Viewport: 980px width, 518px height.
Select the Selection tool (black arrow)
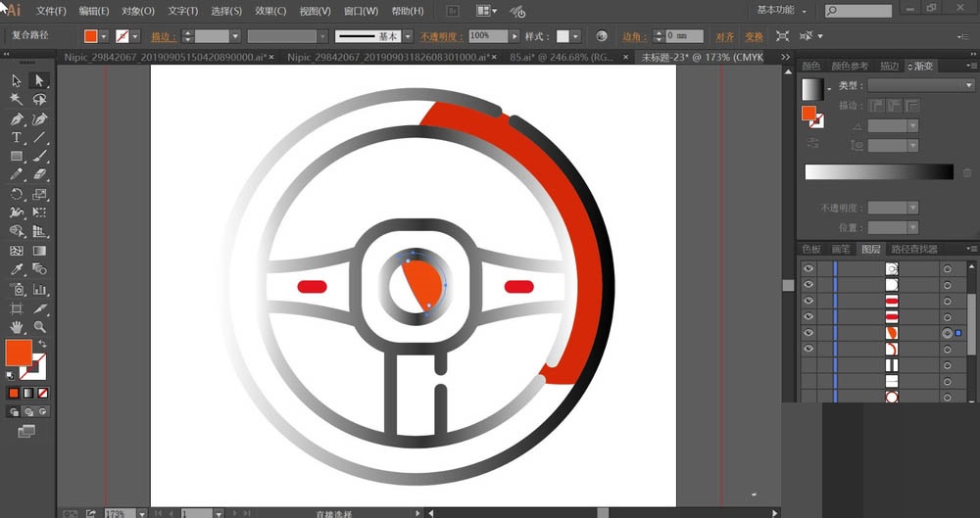(17, 80)
